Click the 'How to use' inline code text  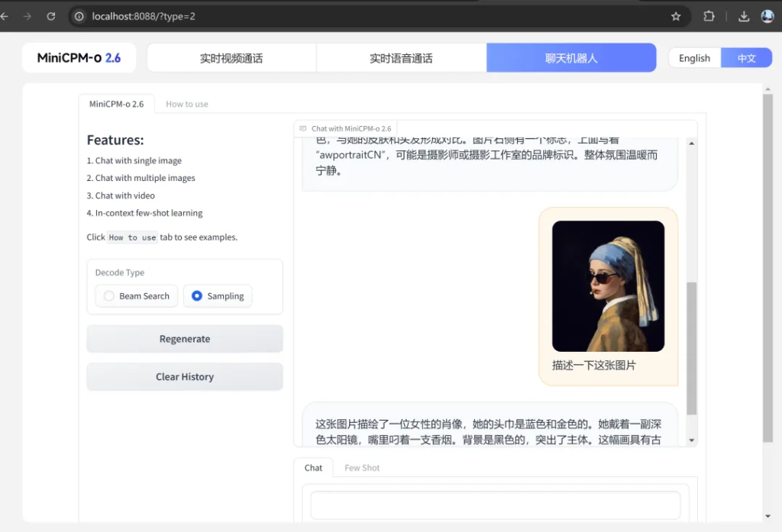coord(132,237)
